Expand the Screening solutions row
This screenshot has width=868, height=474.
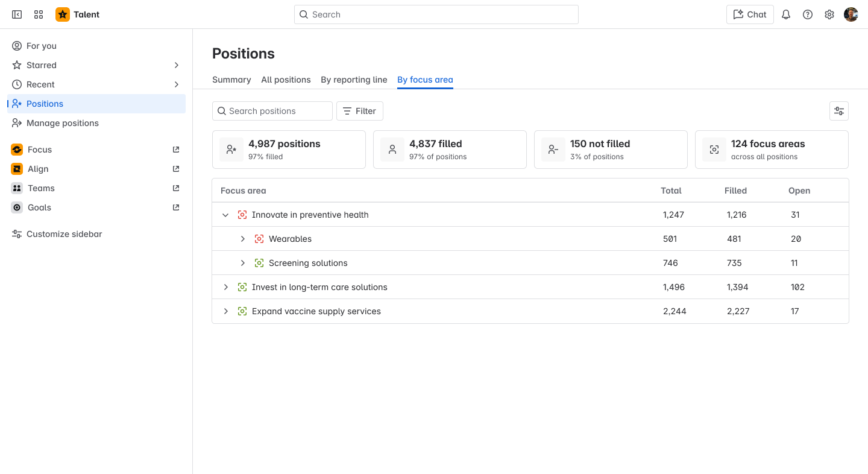[243, 263]
